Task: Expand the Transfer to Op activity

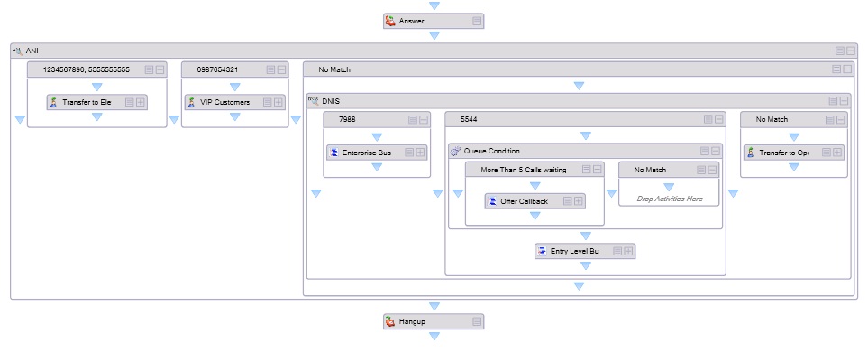Action: click(837, 153)
